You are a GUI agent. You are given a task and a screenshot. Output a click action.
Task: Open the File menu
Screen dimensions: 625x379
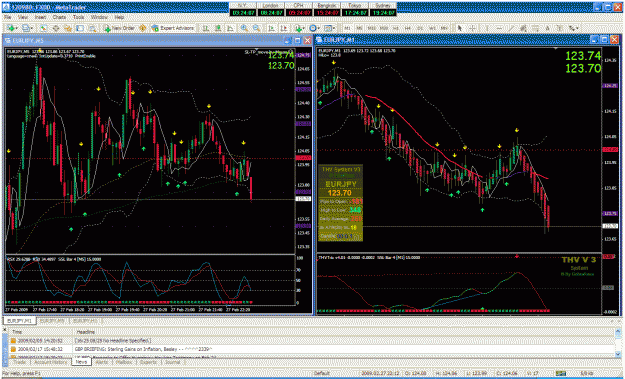click(x=8, y=18)
